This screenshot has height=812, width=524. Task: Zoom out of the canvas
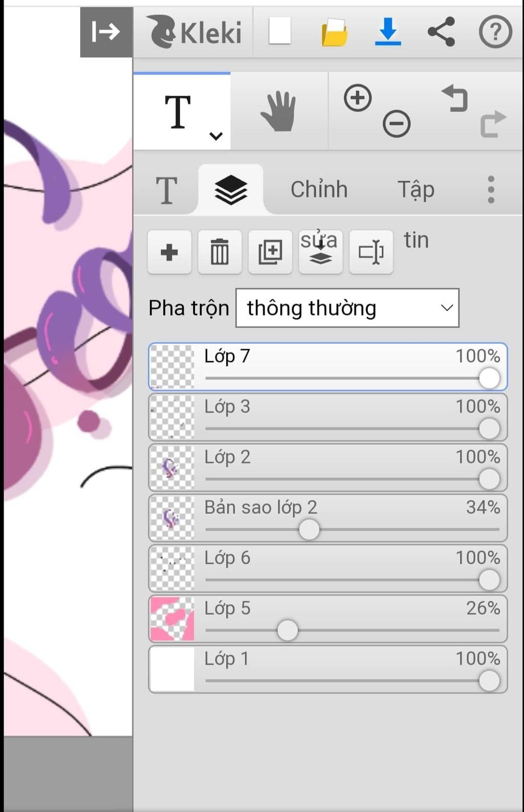pyautogui.click(x=397, y=123)
